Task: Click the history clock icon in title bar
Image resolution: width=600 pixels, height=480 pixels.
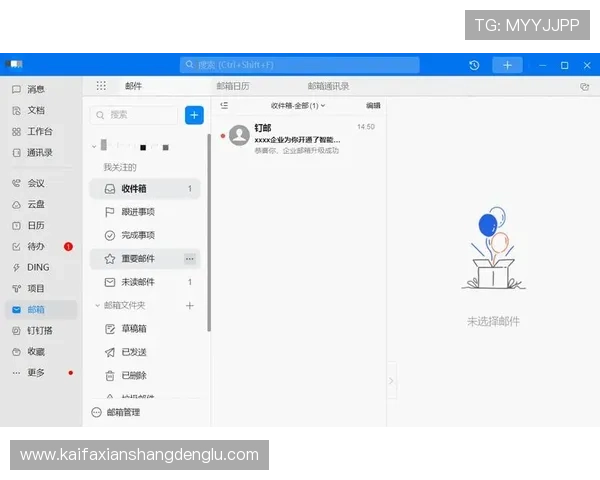Action: pos(474,65)
